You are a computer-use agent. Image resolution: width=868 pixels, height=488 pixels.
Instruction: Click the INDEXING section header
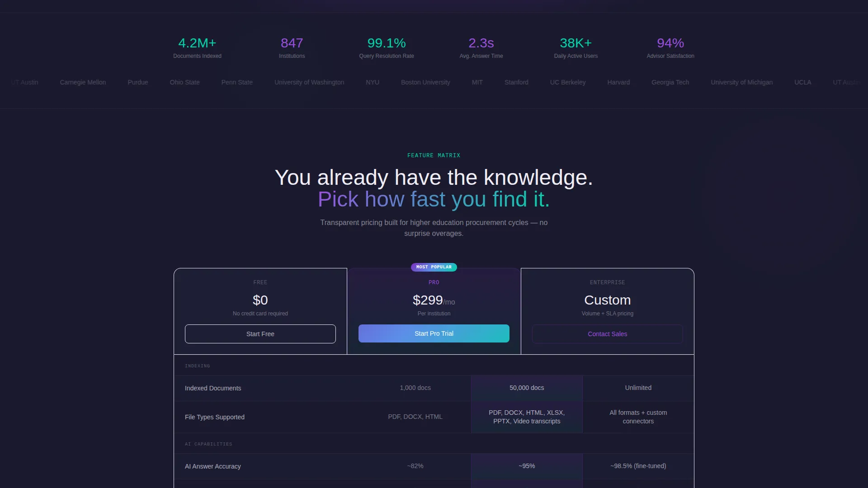tap(198, 366)
